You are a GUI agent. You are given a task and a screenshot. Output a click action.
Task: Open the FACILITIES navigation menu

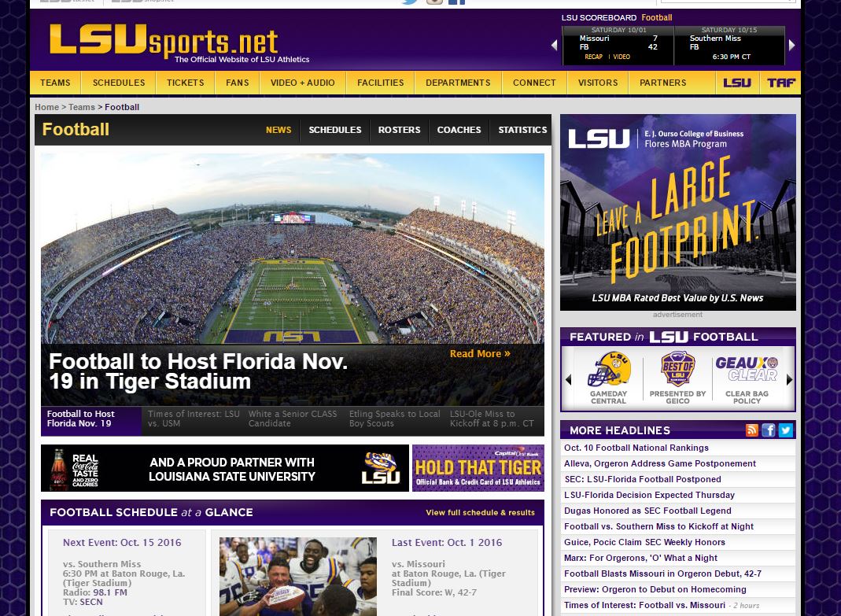pos(380,83)
